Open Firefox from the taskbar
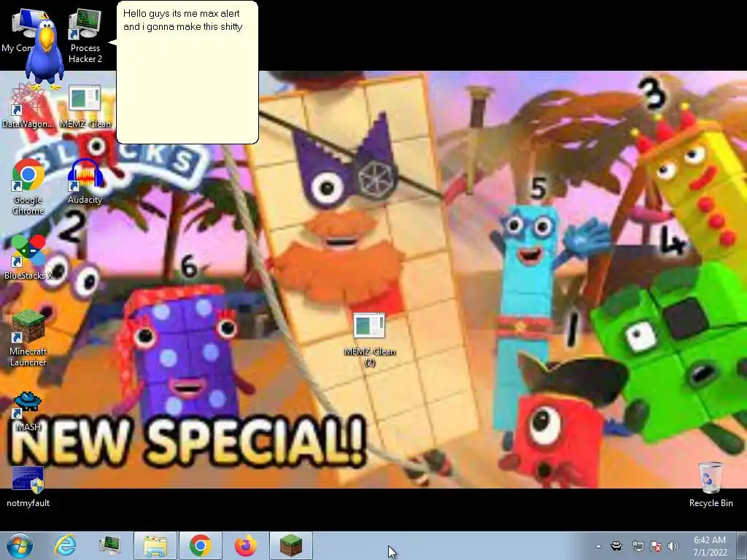The height and width of the screenshot is (560, 747). [245, 545]
